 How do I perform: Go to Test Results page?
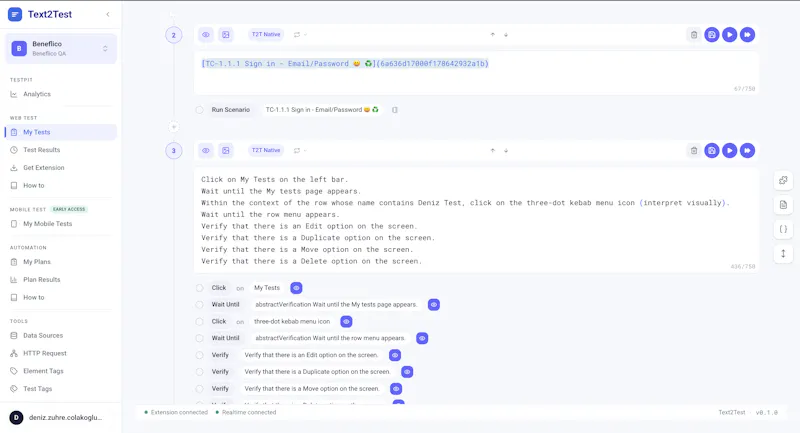point(41,150)
